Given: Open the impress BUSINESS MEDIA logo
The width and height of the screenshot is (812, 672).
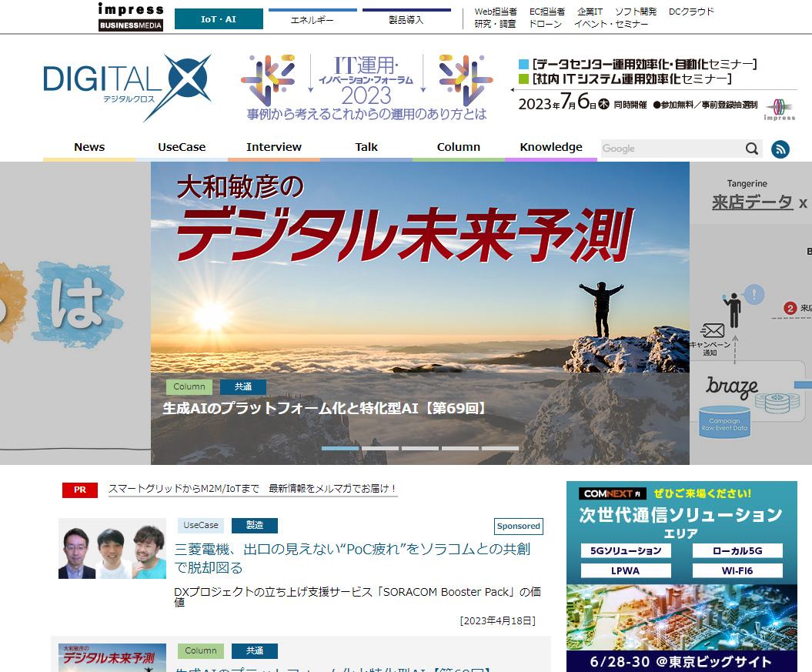Looking at the screenshot, I should (x=131, y=17).
